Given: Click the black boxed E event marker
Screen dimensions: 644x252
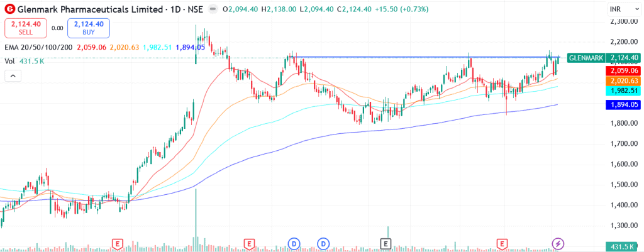Looking at the screenshot, I should [x=385, y=243].
